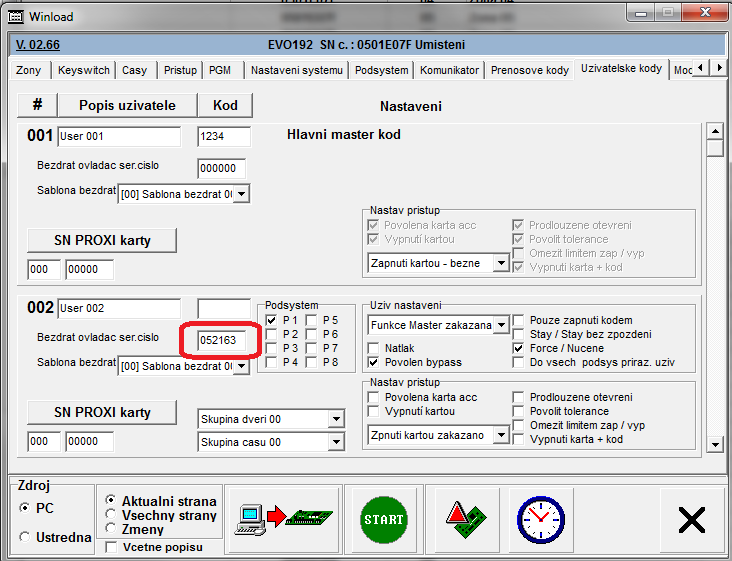Click SN PROXI karty button for User 001

tap(102, 240)
